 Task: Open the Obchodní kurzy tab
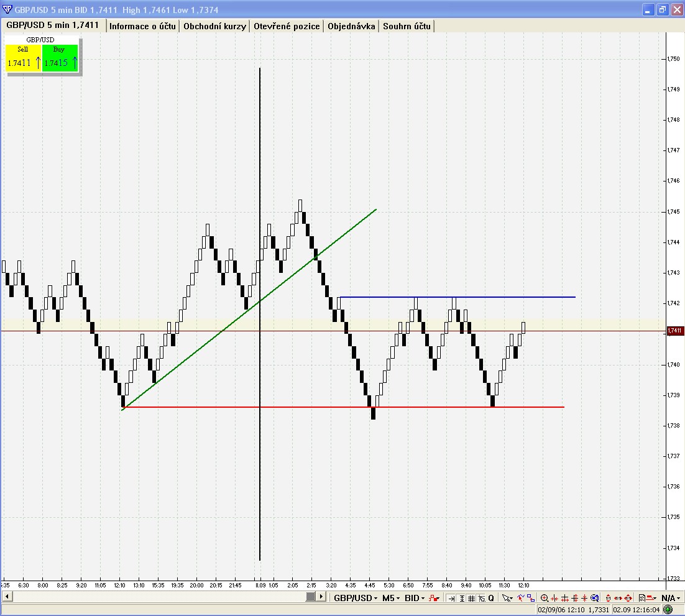coord(215,26)
